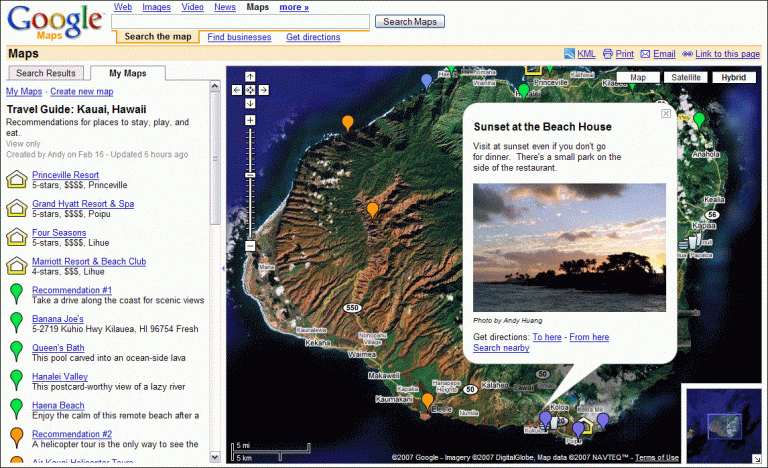768x468 pixels.
Task: Click the KML icon in the header
Action: pyautogui.click(x=569, y=54)
